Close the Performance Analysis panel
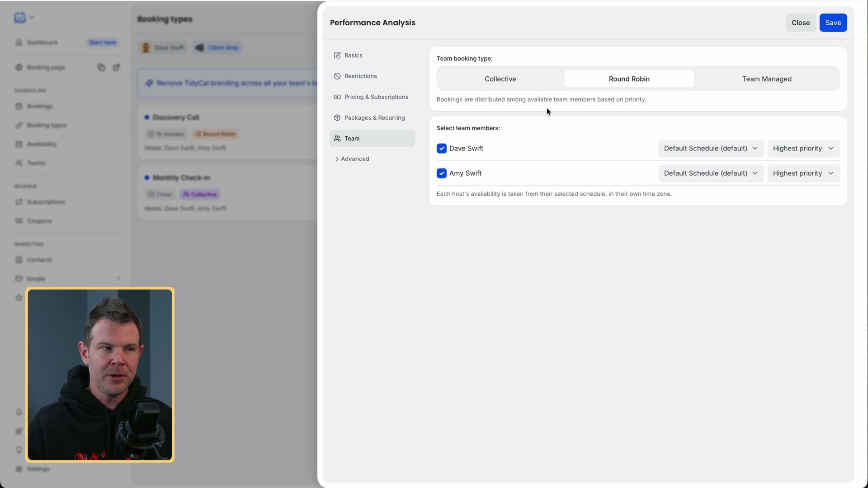 coord(800,23)
